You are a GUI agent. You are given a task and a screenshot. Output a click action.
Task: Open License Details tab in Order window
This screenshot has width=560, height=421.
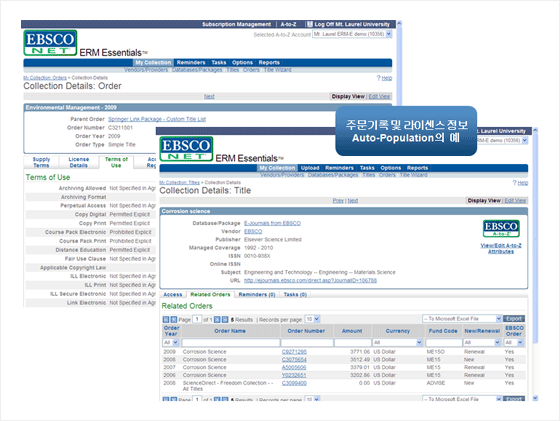79,162
